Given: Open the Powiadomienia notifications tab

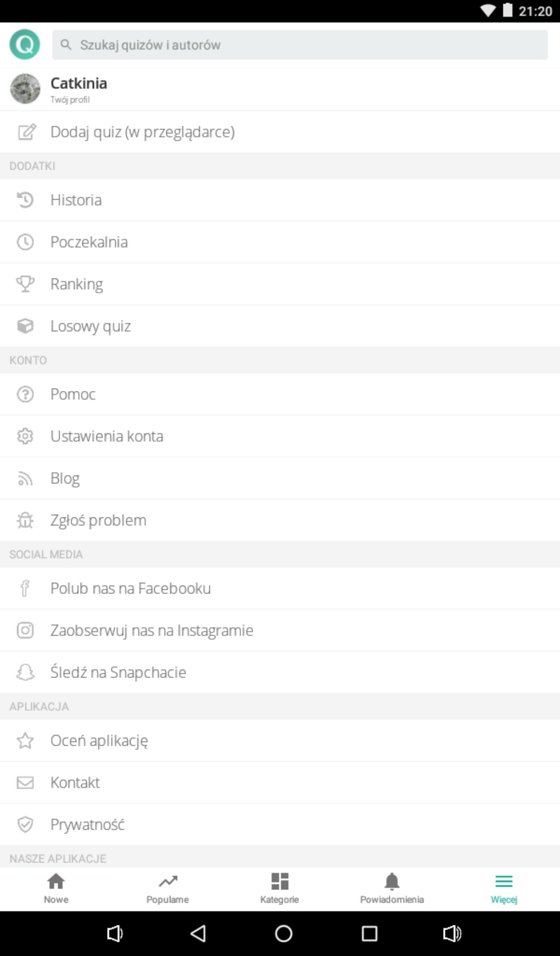Looking at the screenshot, I should [391, 888].
